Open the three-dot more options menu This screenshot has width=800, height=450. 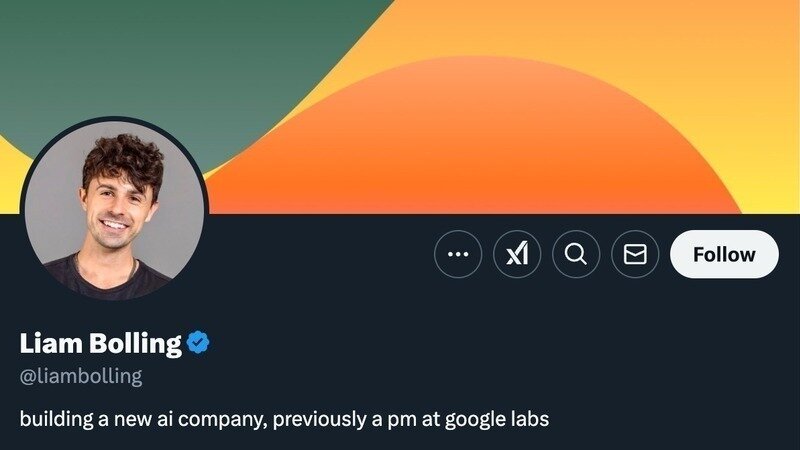click(x=458, y=255)
